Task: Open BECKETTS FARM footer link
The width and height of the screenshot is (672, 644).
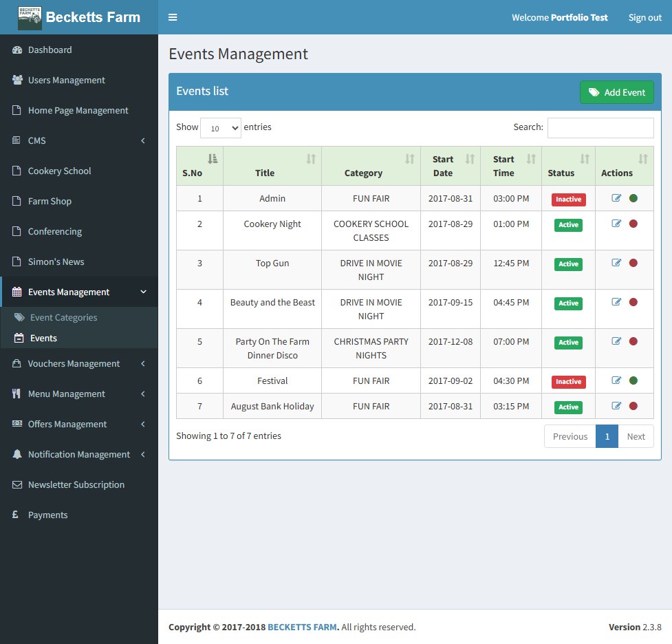Action: pos(302,627)
